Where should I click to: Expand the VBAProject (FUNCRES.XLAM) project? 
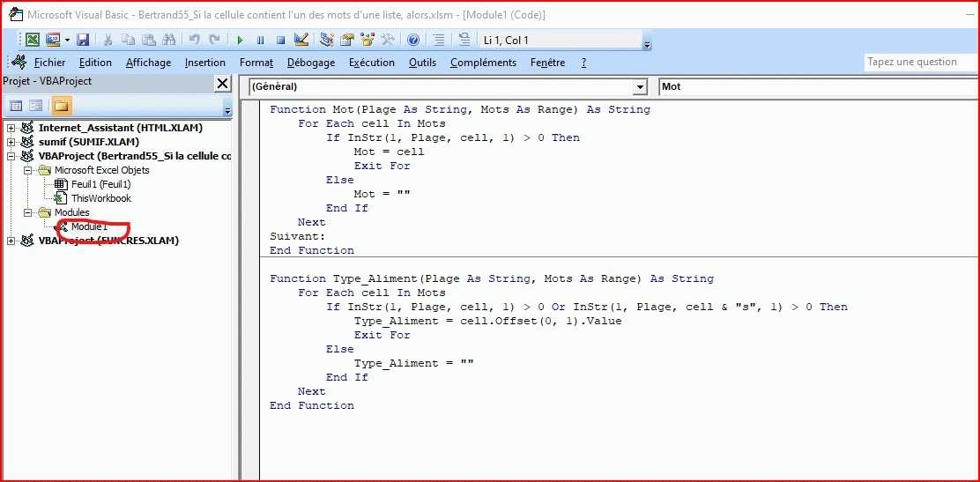pos(11,241)
